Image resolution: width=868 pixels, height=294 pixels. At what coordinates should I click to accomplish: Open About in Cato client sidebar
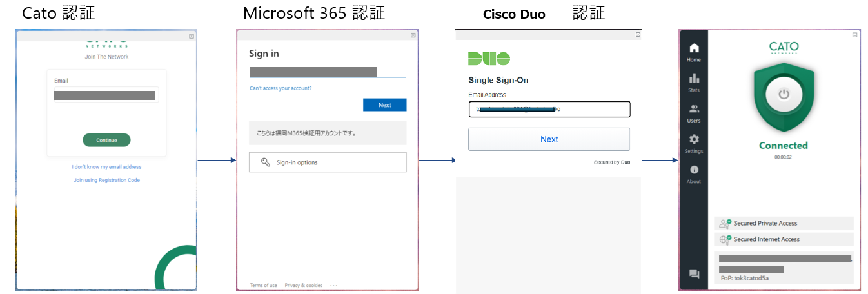694,174
